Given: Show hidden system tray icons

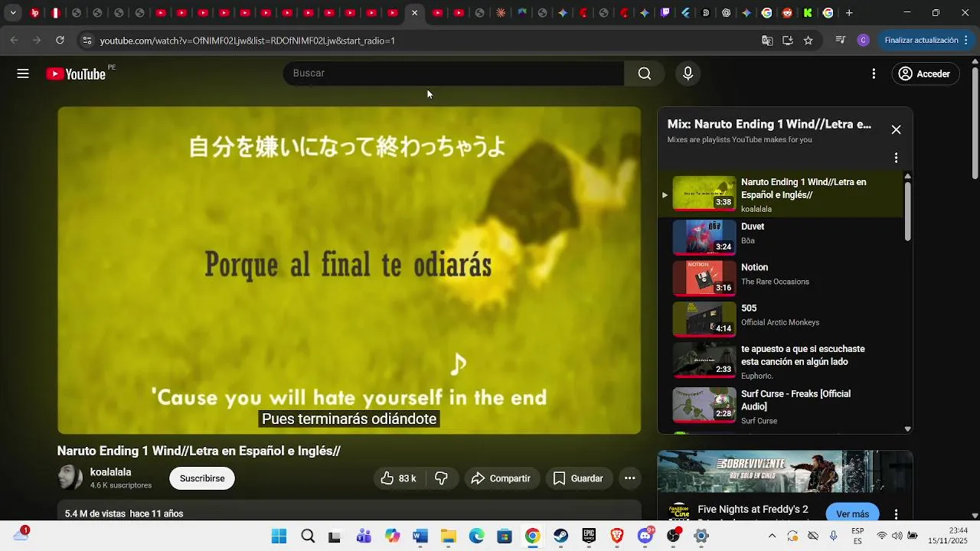Looking at the screenshot, I should click(x=772, y=536).
